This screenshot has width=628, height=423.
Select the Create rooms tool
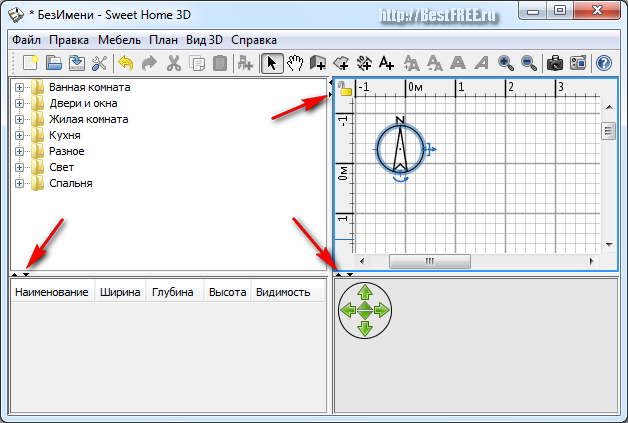click(341, 63)
